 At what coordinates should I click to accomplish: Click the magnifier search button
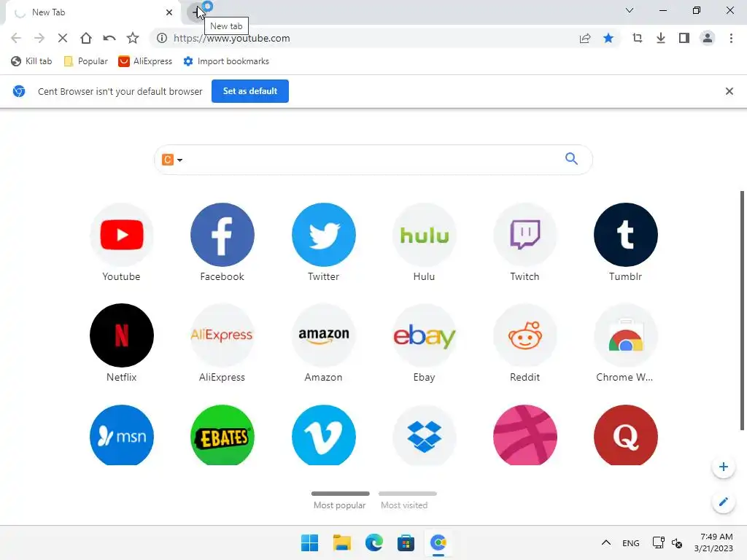click(x=571, y=159)
